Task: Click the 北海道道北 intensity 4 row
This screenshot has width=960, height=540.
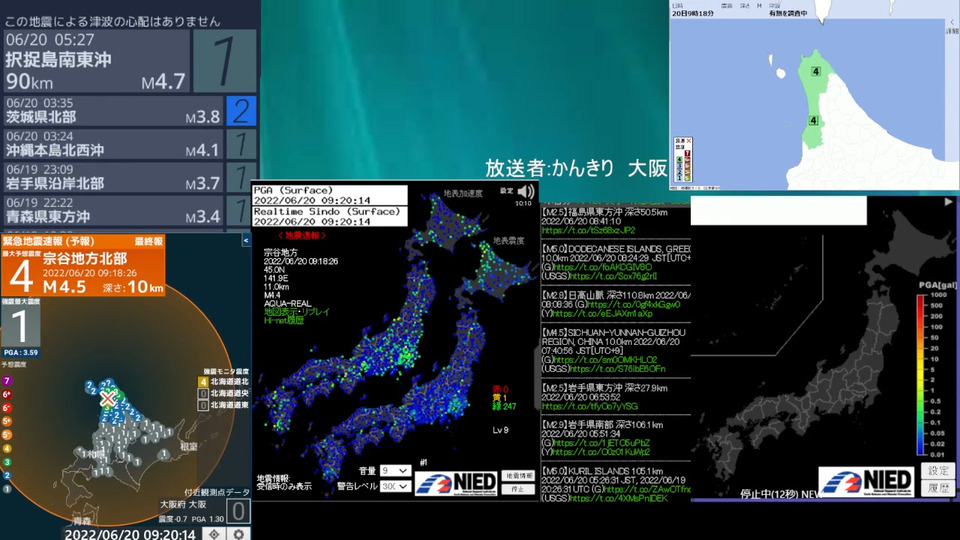Action: coord(224,382)
